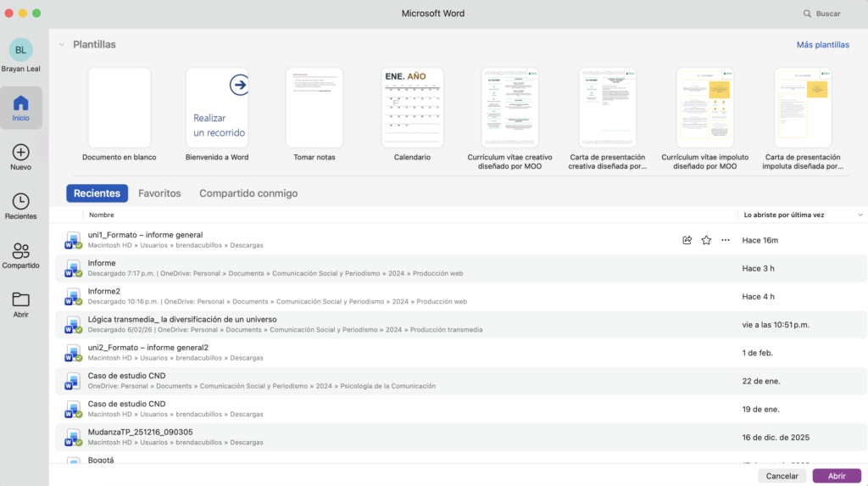
Task: Collapse the Plantillas section chevron
Action: click(61, 44)
